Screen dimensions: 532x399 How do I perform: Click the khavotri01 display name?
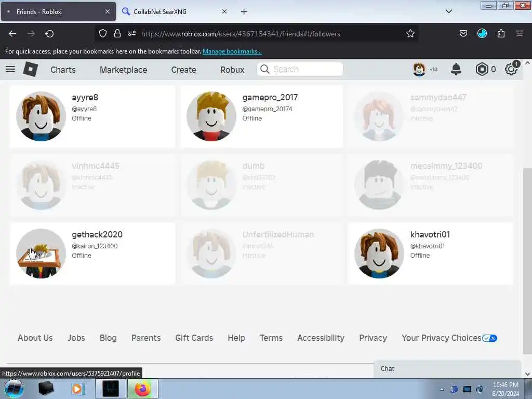[x=430, y=234]
